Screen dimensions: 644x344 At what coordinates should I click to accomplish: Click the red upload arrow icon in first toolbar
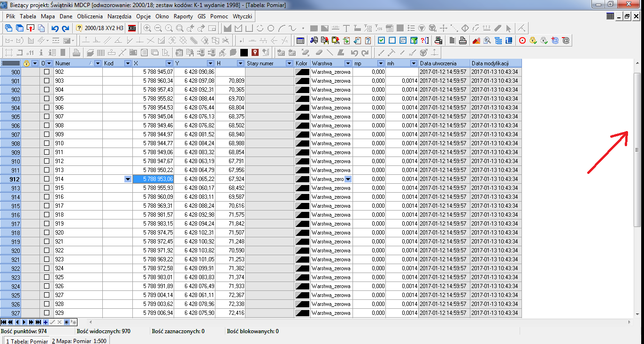click(x=30, y=28)
